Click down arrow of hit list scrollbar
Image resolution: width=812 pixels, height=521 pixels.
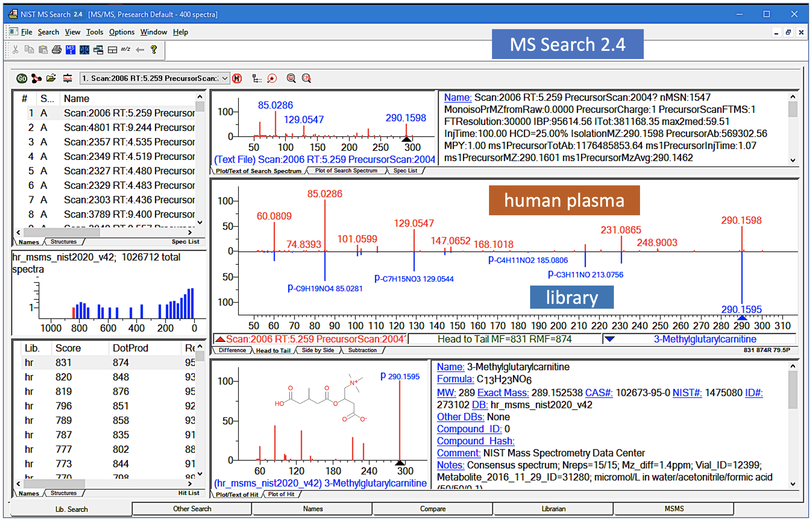[x=200, y=474]
